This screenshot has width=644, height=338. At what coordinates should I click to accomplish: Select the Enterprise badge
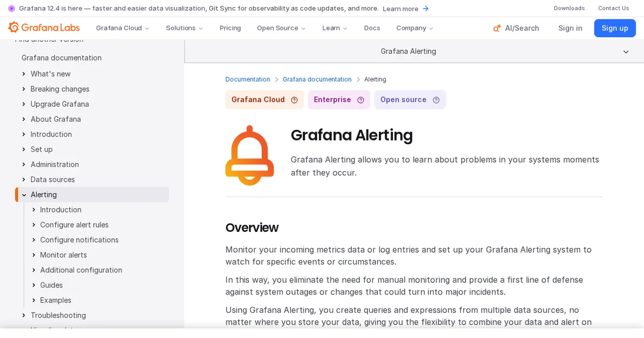click(x=339, y=100)
